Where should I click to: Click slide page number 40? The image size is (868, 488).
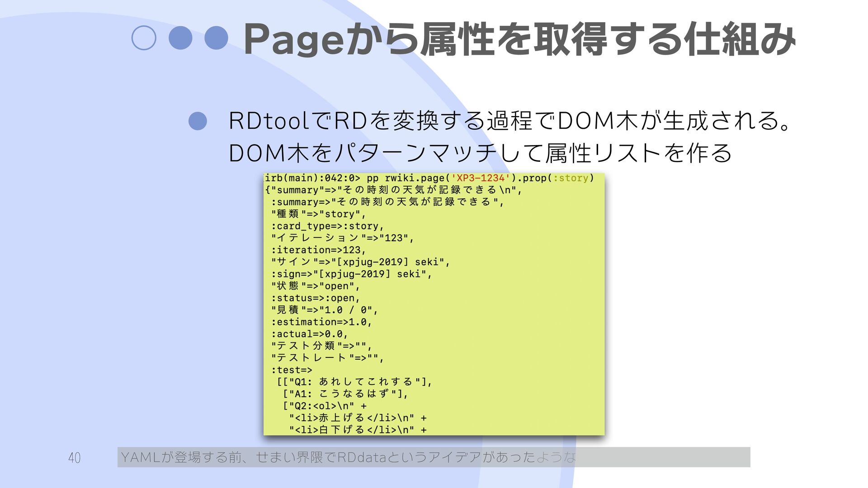coord(75,458)
